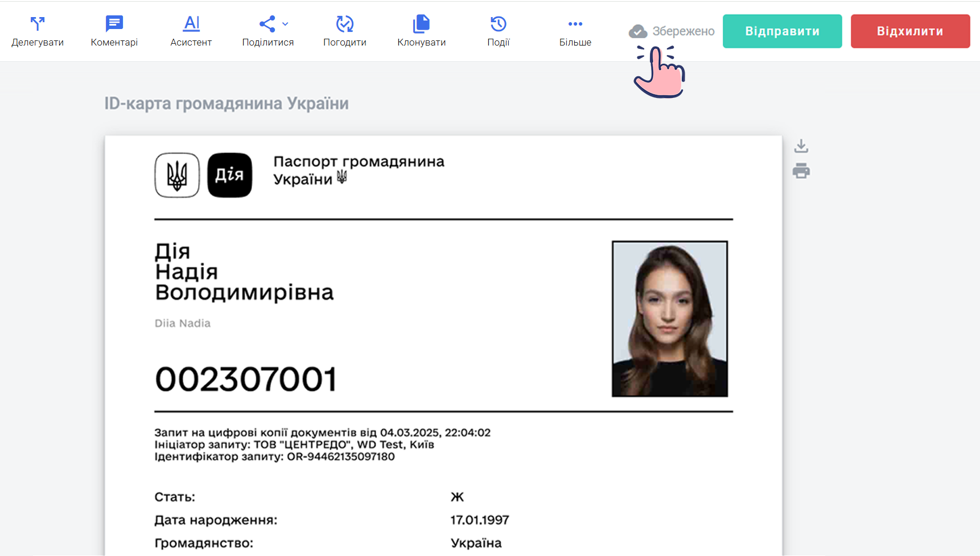This screenshot has width=980, height=556.
Task: Click the ID-карта громадянина України heading
Action: coord(227,104)
